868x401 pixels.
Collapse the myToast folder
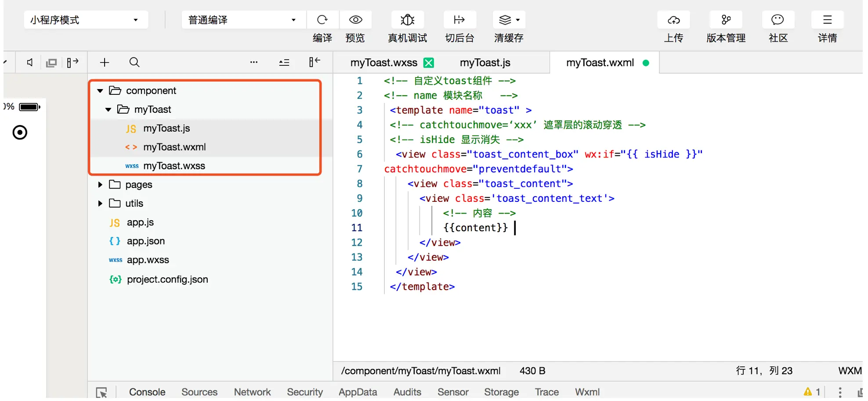(108, 110)
